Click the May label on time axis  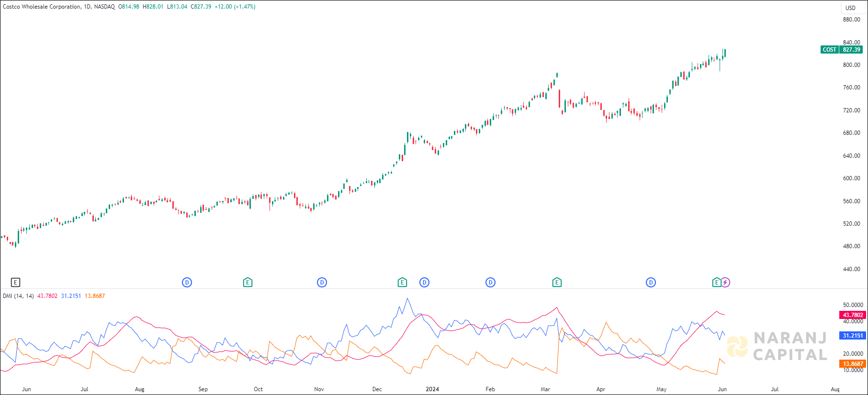(x=662, y=389)
